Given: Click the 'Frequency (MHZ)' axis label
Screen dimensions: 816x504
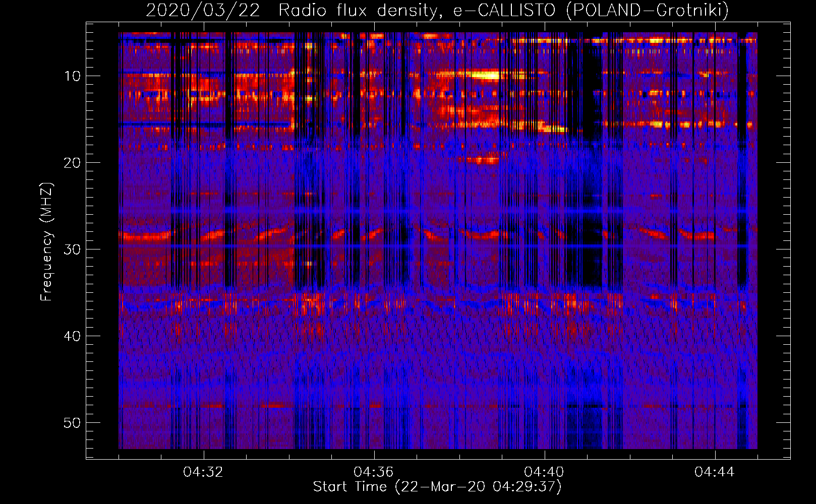Looking at the screenshot, I should pyautogui.click(x=46, y=242).
